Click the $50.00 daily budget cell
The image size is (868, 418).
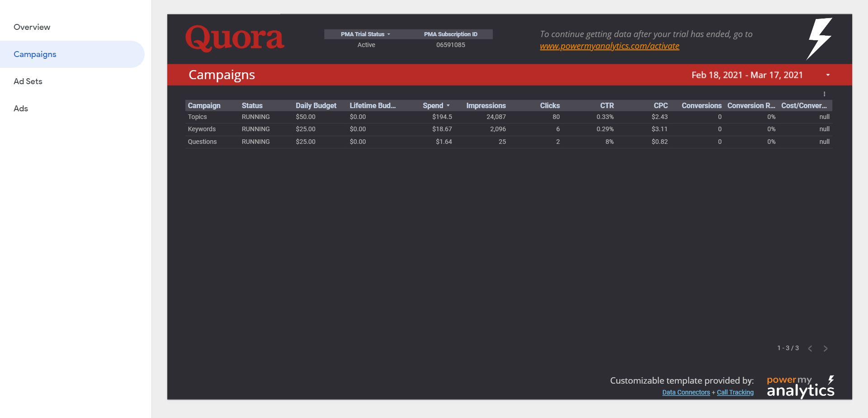tap(306, 117)
